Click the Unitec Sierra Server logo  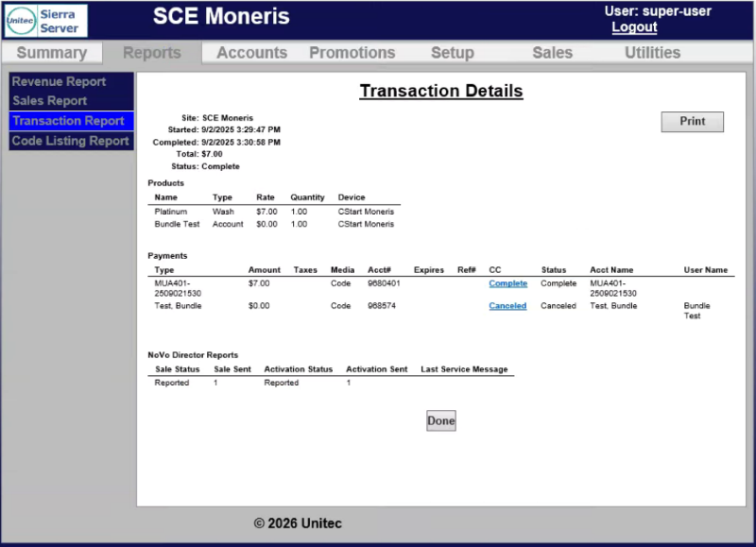click(x=46, y=21)
